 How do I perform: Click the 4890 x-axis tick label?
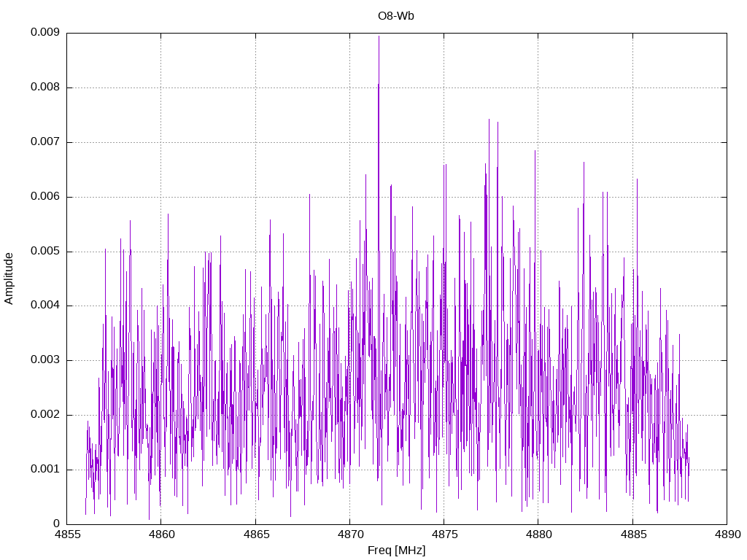tap(727, 534)
